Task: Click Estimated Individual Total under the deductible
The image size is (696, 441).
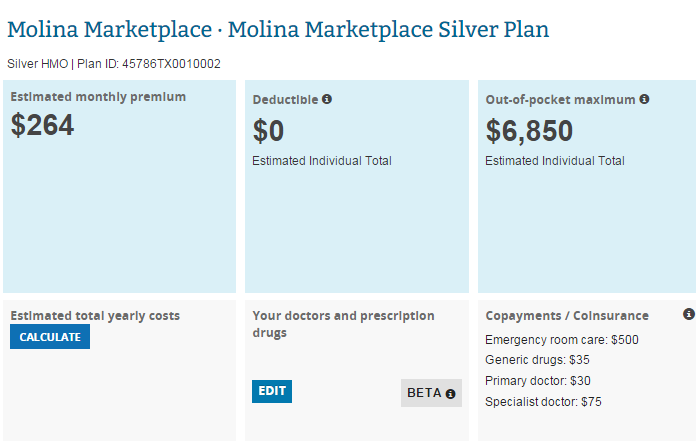Action: pyautogui.click(x=321, y=161)
